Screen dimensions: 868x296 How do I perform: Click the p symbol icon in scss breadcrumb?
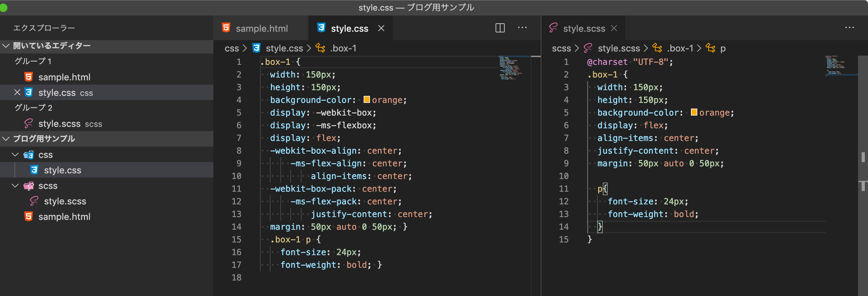click(710, 48)
